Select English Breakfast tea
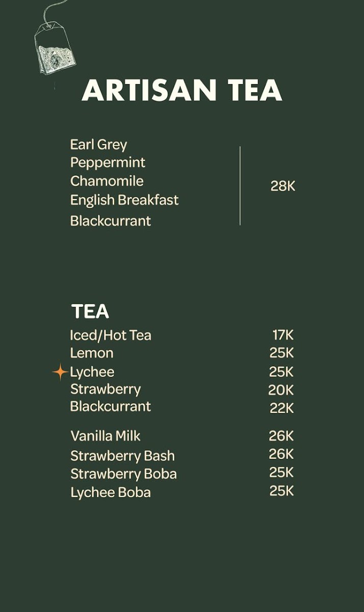 point(124,200)
